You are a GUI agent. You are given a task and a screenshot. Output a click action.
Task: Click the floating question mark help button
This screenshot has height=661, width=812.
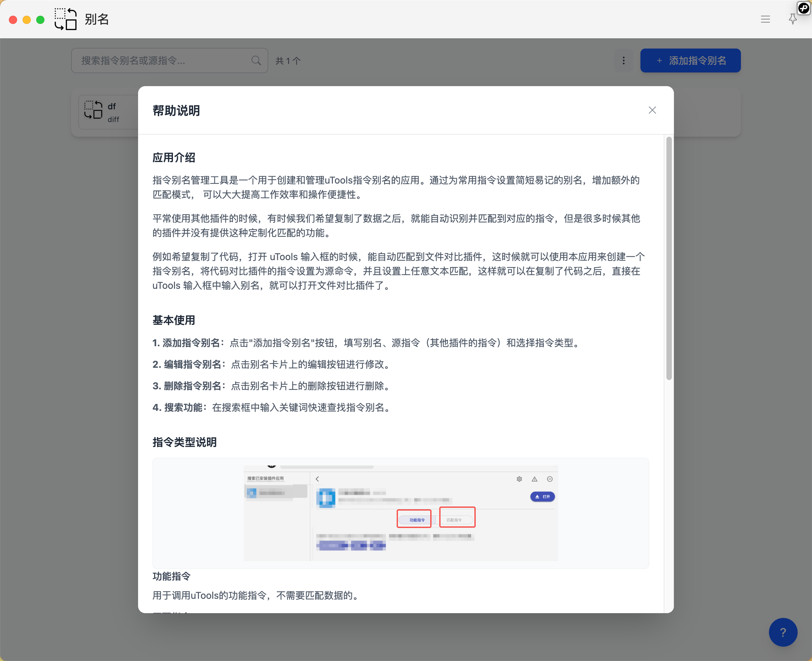783,632
